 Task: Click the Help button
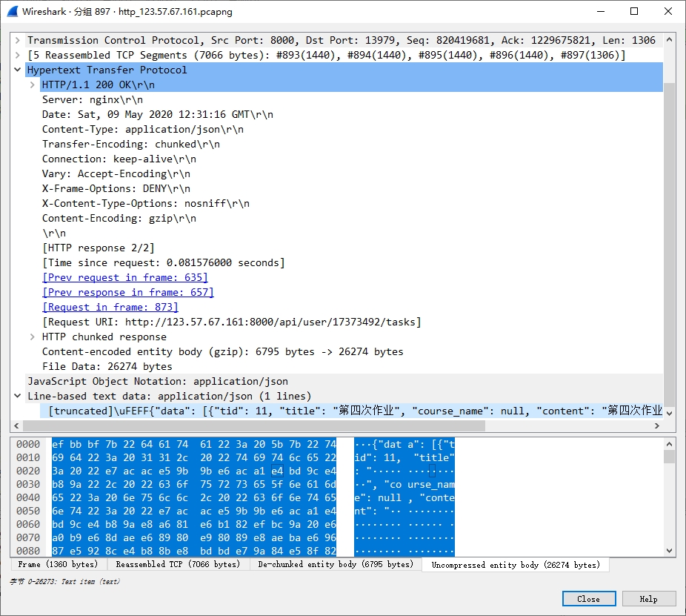[x=648, y=599]
